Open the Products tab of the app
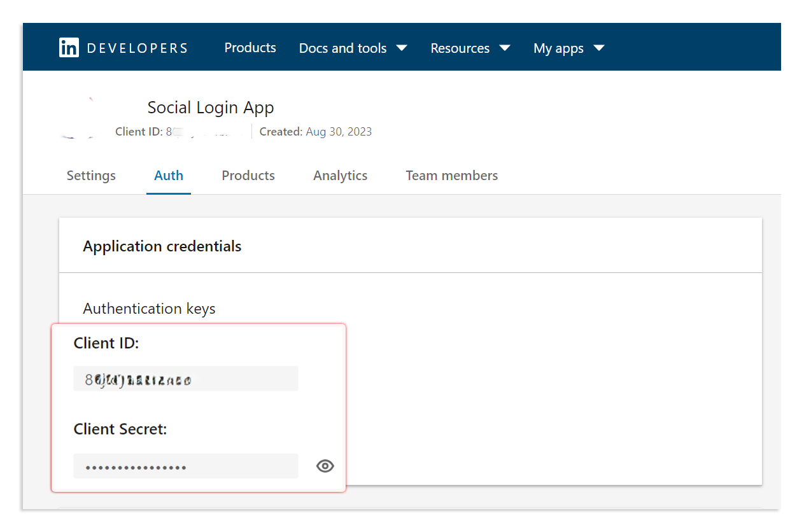Image resolution: width=804 pixels, height=532 pixels. point(248,175)
